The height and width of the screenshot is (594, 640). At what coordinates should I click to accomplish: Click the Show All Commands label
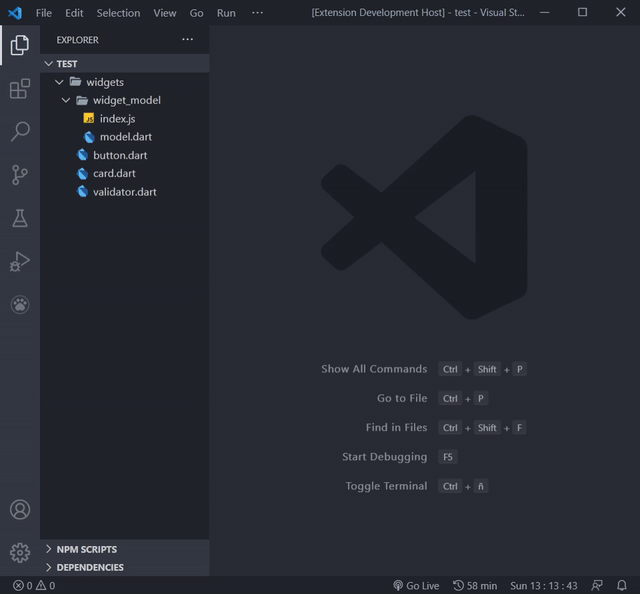374,369
